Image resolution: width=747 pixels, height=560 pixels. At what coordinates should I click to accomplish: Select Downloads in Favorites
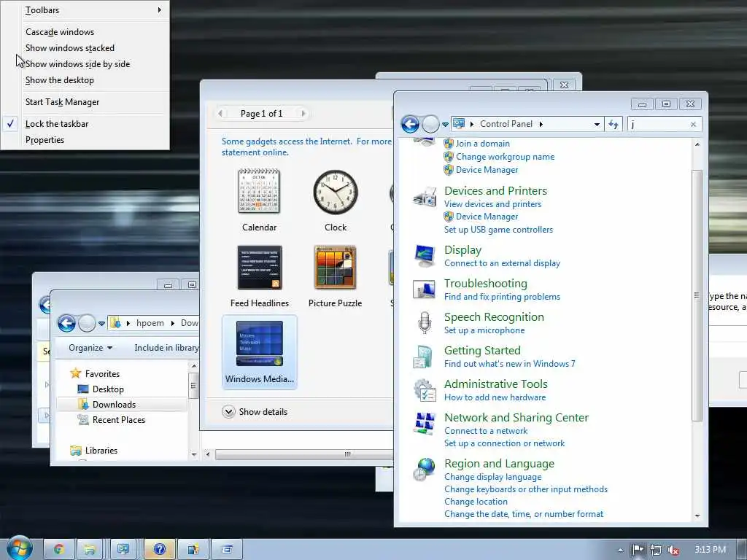click(x=114, y=404)
